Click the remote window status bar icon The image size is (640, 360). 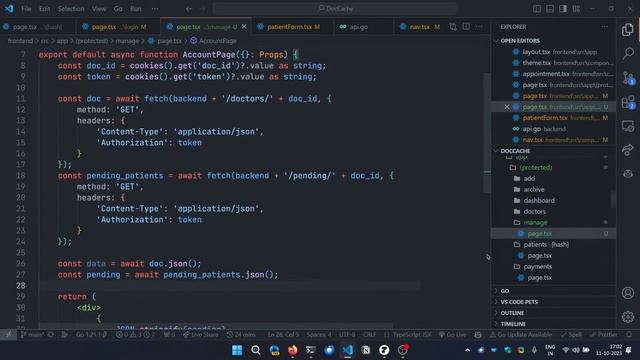(x=8, y=335)
